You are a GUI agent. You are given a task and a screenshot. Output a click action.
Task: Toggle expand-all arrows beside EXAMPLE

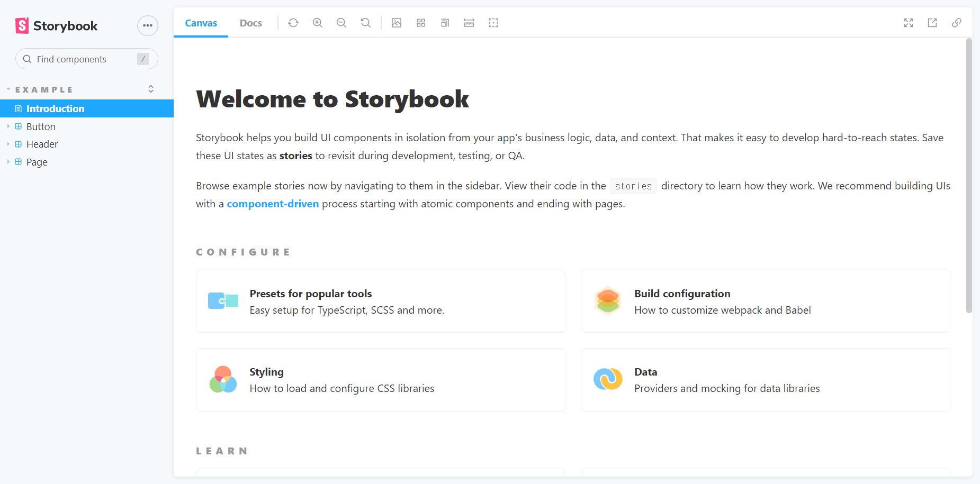click(x=151, y=89)
